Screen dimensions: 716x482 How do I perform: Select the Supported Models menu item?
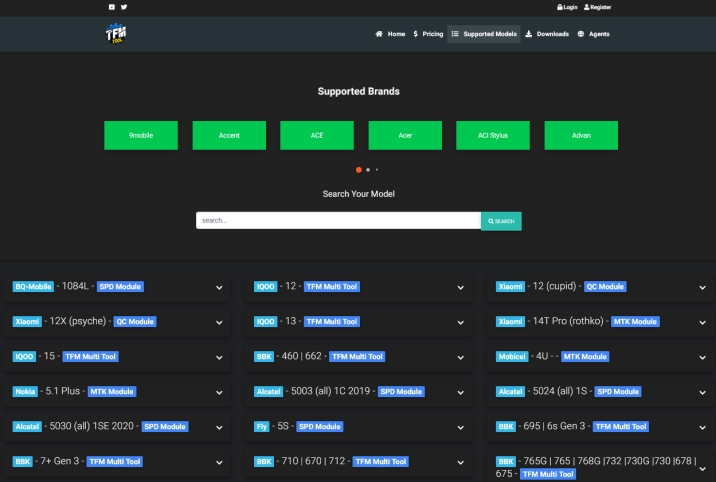(484, 34)
